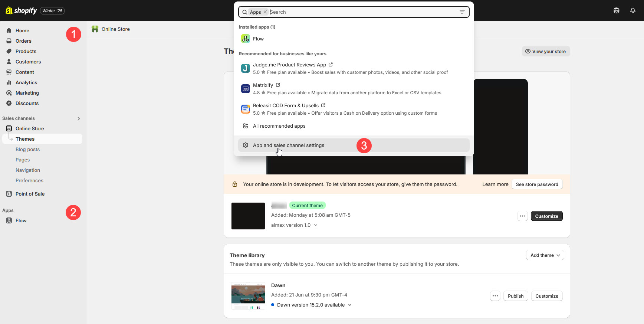Customize the current theme

pyautogui.click(x=546, y=216)
